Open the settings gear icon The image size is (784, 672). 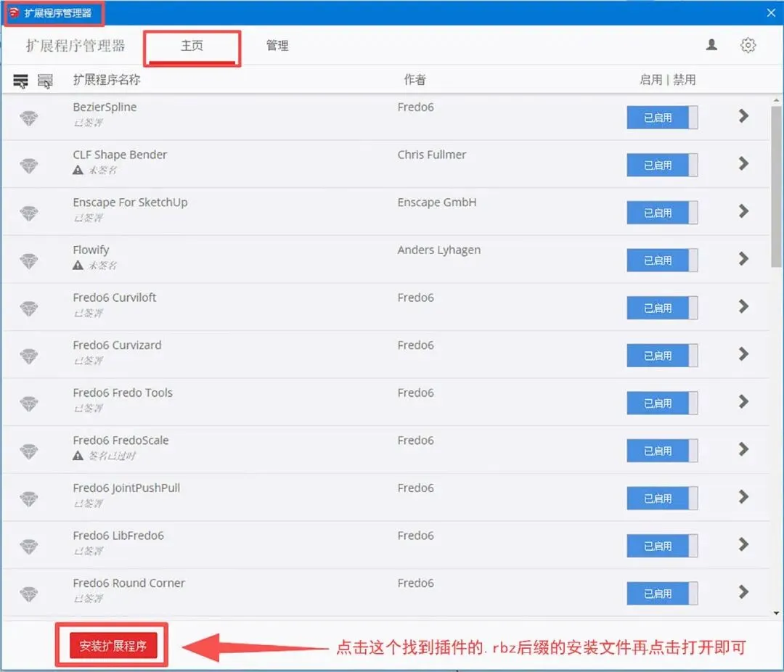tap(748, 45)
